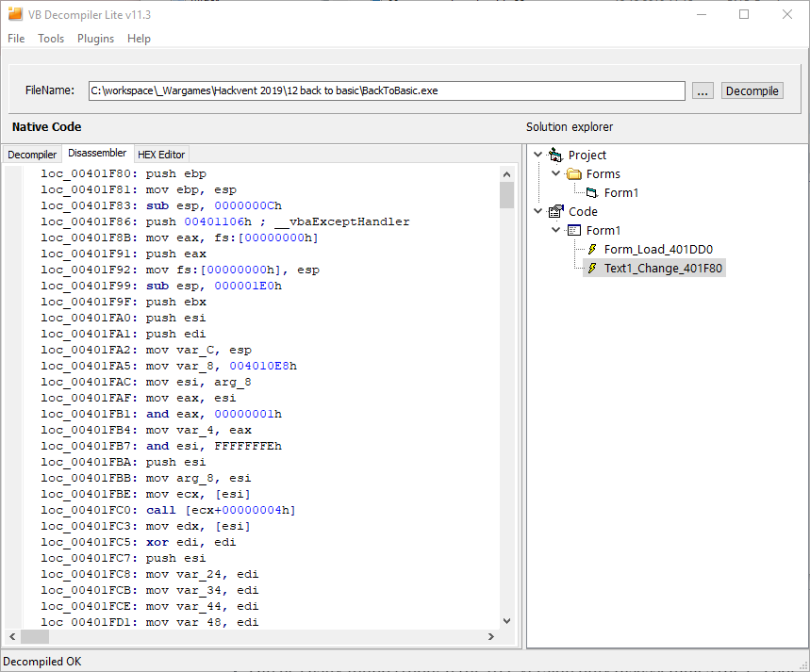Collapse the Forms folder node

coord(555,173)
